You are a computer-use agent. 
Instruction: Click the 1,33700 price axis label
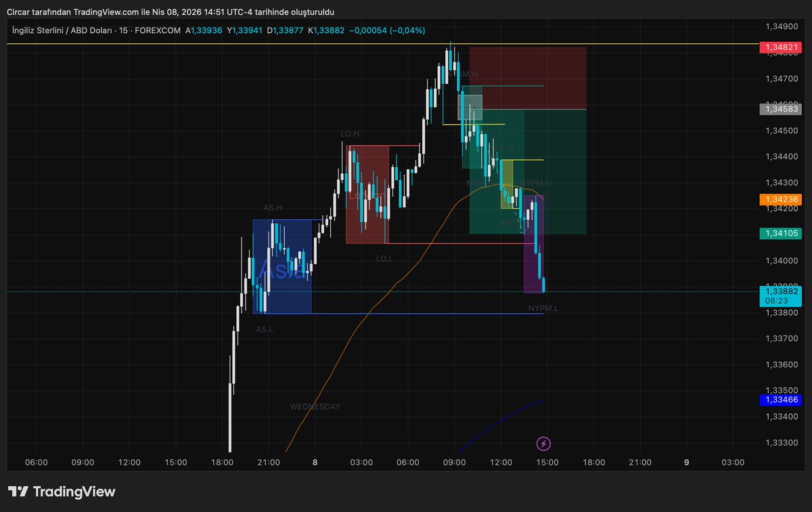[x=782, y=338]
